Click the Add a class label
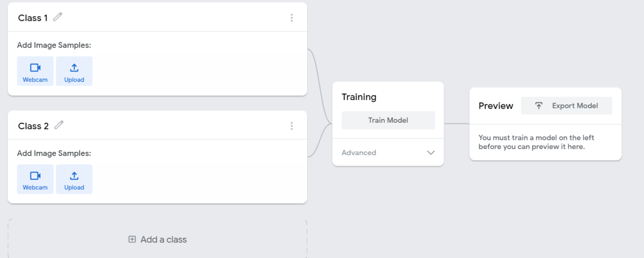Viewport: 644px width, 258px height. [x=163, y=240]
